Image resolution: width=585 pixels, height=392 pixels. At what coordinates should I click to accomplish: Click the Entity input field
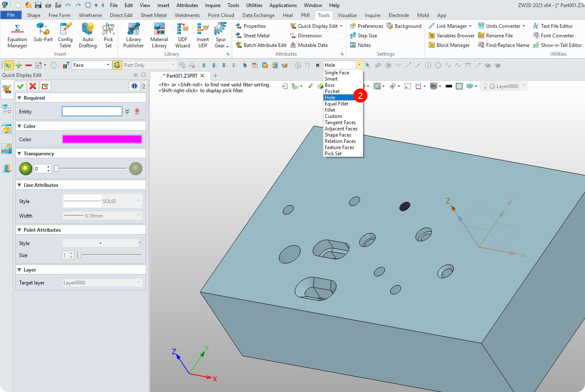click(x=92, y=111)
